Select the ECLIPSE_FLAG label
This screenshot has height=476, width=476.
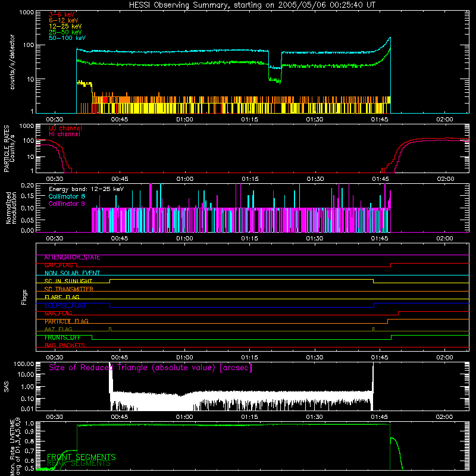coord(65,305)
